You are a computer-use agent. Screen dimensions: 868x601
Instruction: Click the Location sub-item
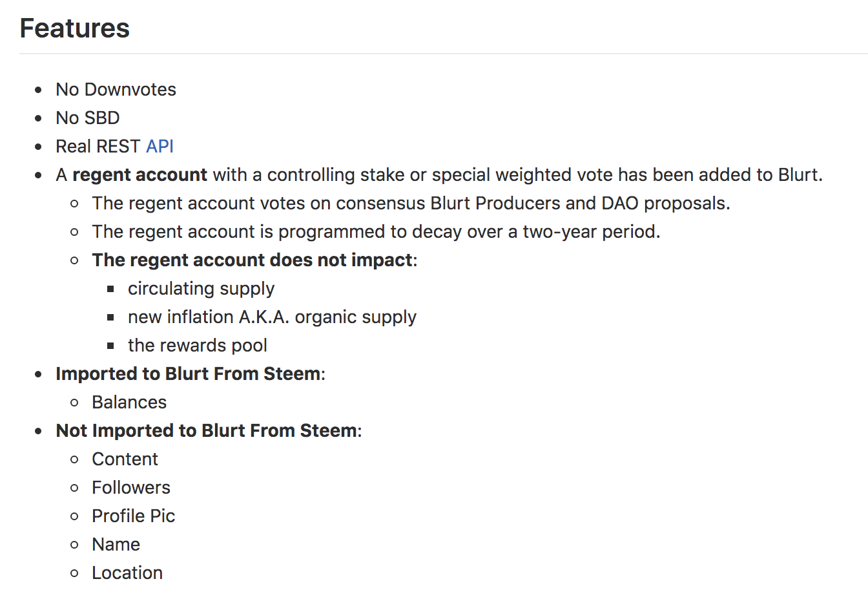click(127, 573)
